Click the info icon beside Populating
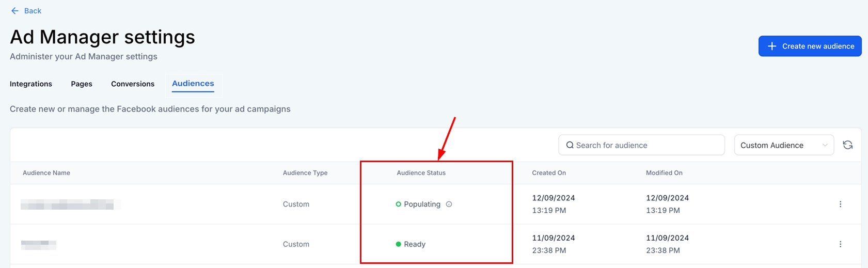 [449, 204]
